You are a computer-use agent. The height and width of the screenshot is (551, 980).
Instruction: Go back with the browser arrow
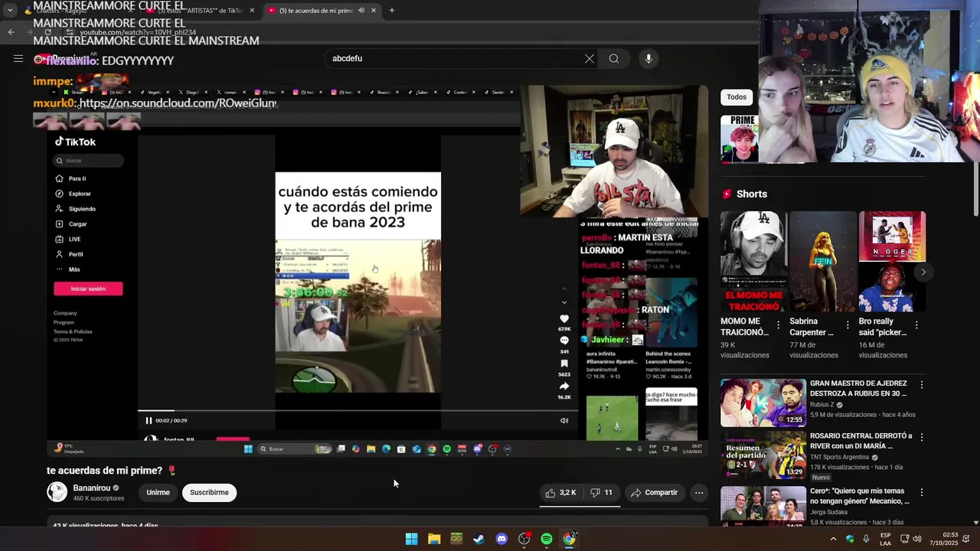click(x=11, y=32)
